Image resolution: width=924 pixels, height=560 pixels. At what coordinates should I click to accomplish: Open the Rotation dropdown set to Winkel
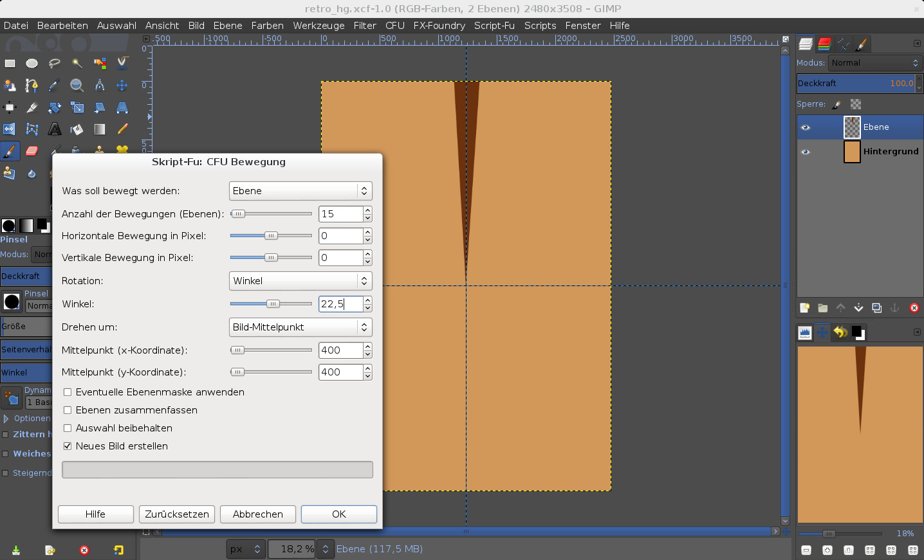point(300,281)
